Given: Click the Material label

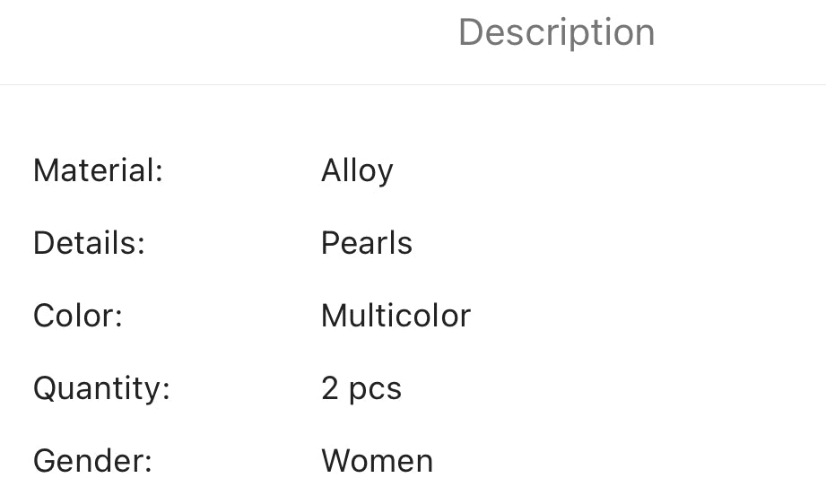Looking at the screenshot, I should 99,170.
